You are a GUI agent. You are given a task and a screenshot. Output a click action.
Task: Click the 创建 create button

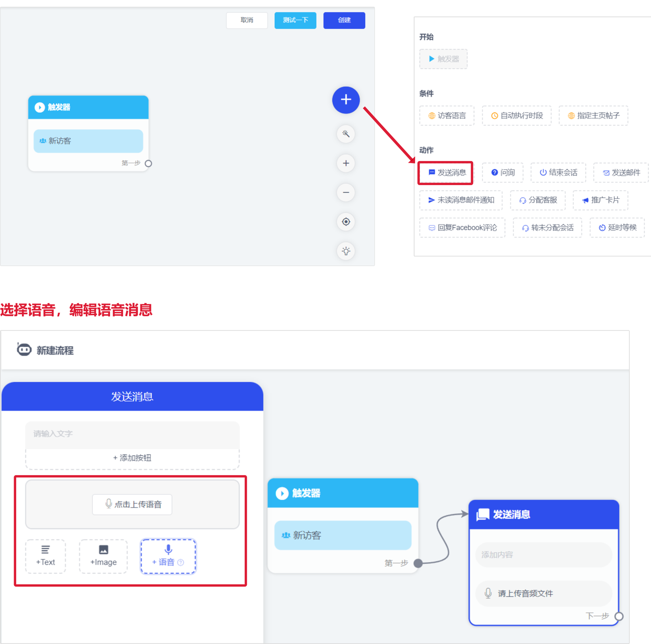[x=344, y=20]
